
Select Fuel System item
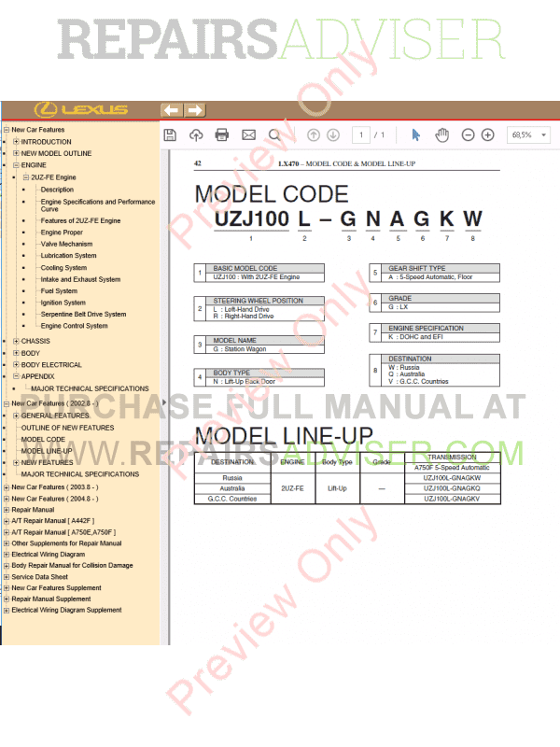[x=59, y=290]
